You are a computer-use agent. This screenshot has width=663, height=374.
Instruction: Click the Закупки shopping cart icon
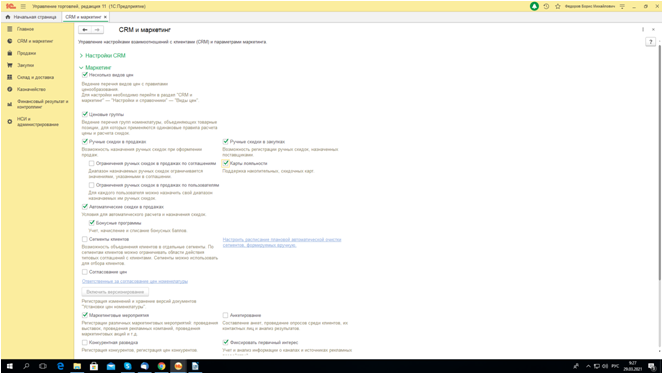pos(10,65)
